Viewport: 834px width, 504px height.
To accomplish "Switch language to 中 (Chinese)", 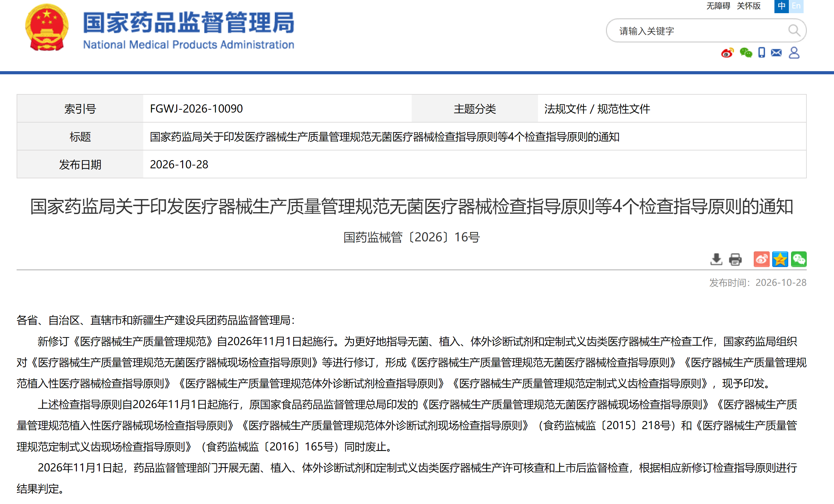I will click(782, 6).
